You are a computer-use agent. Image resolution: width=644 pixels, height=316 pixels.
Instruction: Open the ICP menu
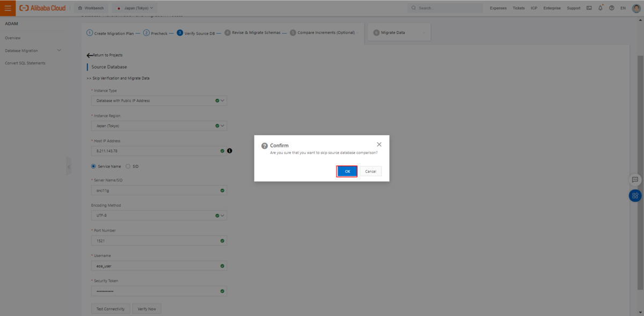pyautogui.click(x=534, y=8)
